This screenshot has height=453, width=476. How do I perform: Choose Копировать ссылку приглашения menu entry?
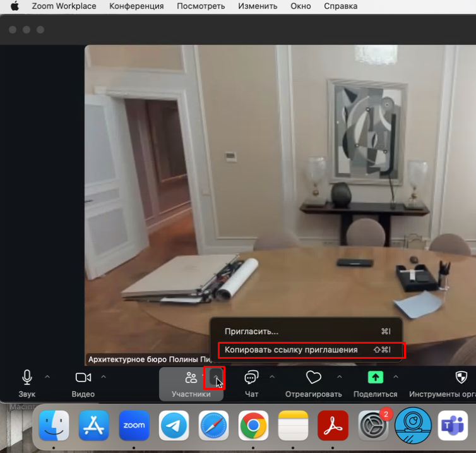click(291, 349)
